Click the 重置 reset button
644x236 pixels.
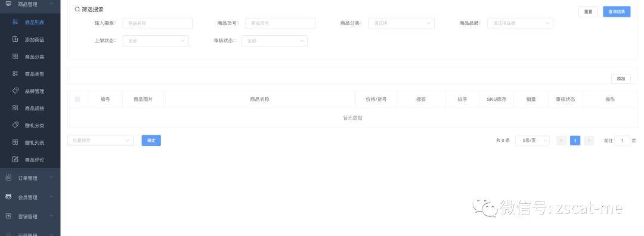click(x=588, y=11)
